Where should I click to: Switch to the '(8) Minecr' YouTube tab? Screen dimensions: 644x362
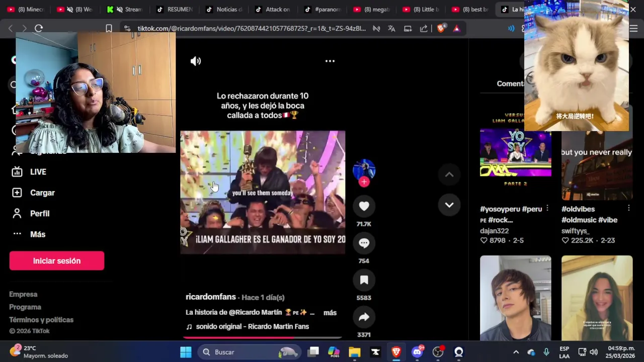point(25,9)
